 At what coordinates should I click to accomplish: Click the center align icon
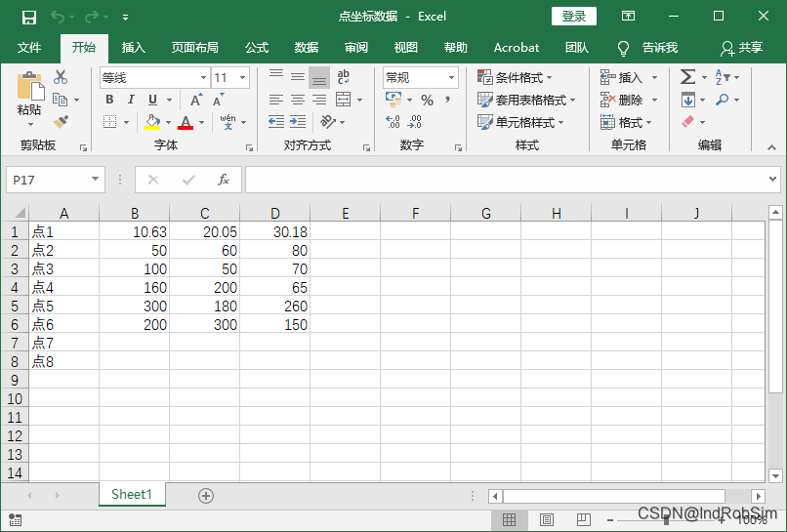pyautogui.click(x=297, y=100)
